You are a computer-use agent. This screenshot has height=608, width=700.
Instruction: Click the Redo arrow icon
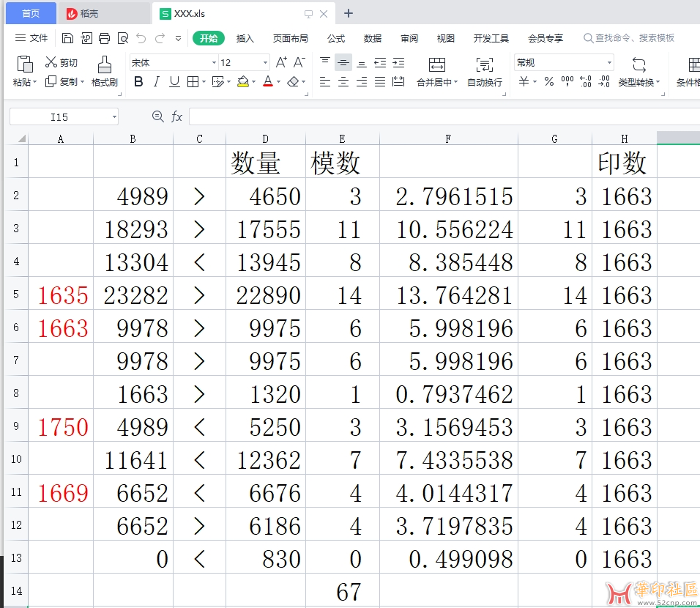pos(160,38)
